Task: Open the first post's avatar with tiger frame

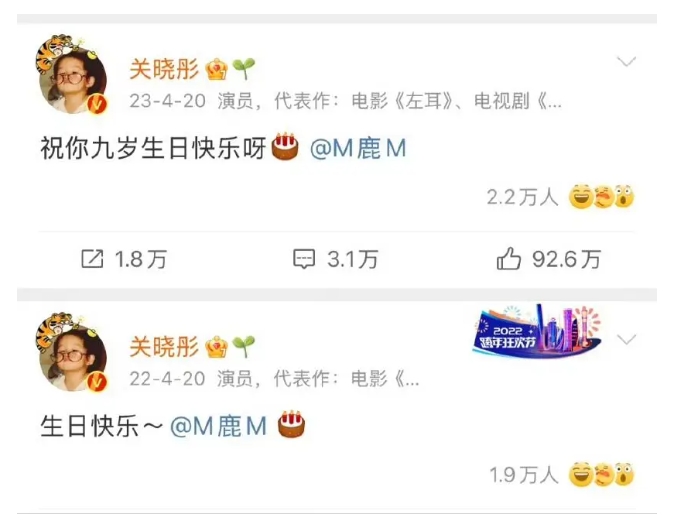Action: pos(71,75)
